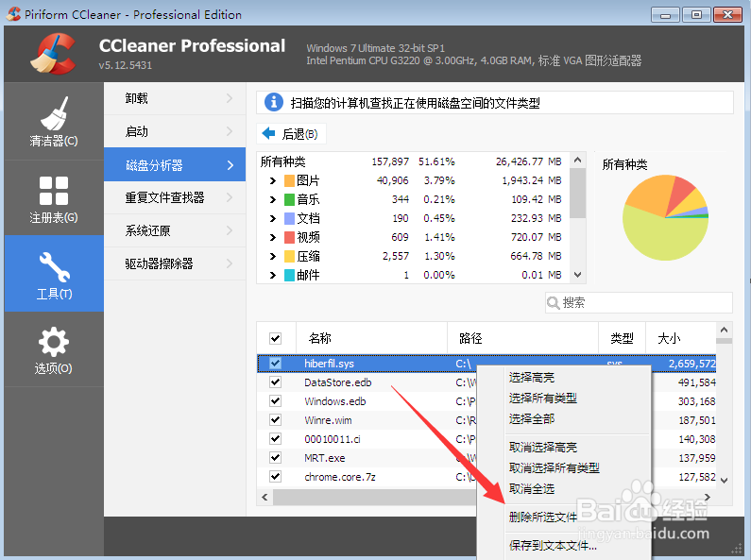
Task: Click the window's Minimize button
Action: [665, 15]
